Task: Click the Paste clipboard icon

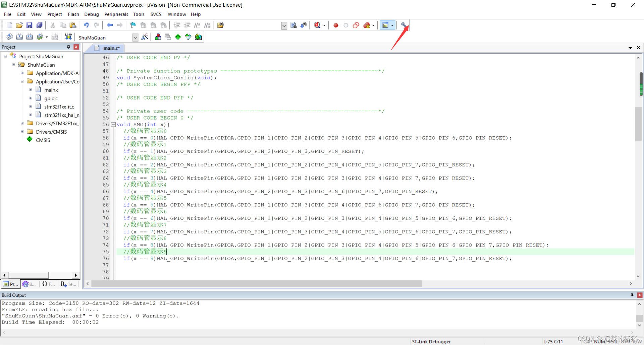Action: 73,25
